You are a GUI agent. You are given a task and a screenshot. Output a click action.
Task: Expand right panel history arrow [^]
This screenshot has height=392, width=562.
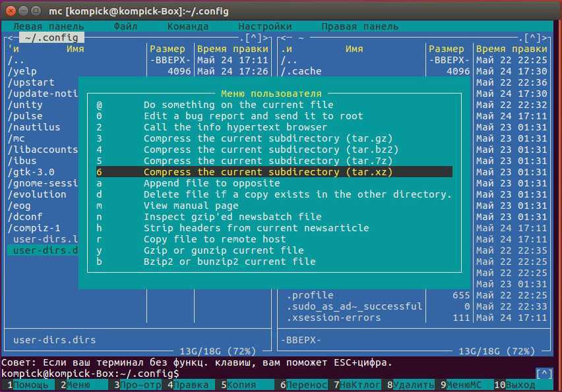[533, 38]
